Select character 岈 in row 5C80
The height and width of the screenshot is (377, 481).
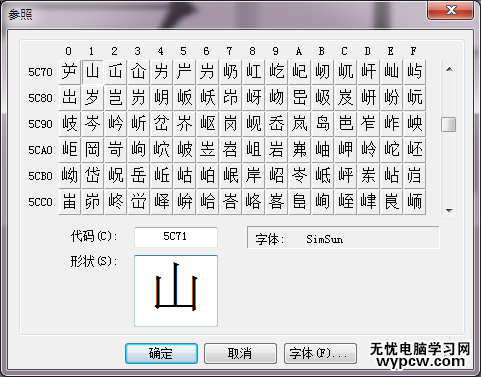pyautogui.click(x=254, y=98)
